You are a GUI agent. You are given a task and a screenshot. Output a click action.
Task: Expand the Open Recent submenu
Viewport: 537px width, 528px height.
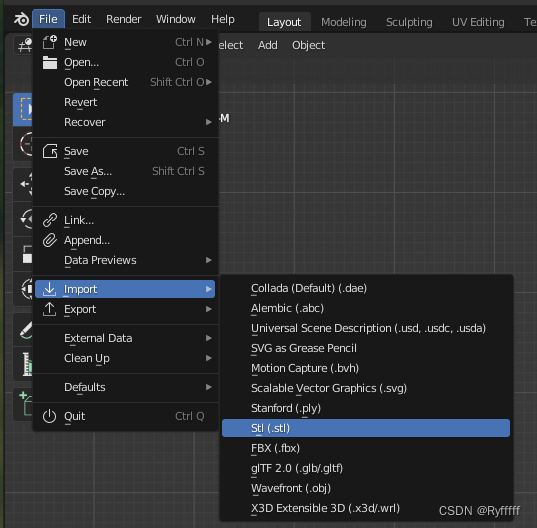click(125, 82)
